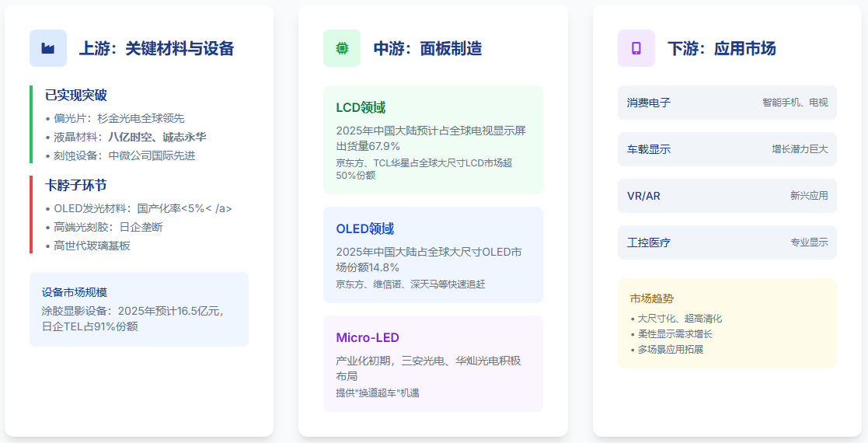Click the text about 电视显示屏出货量67.9%
The height and width of the screenshot is (443, 868).
pyautogui.click(x=431, y=138)
